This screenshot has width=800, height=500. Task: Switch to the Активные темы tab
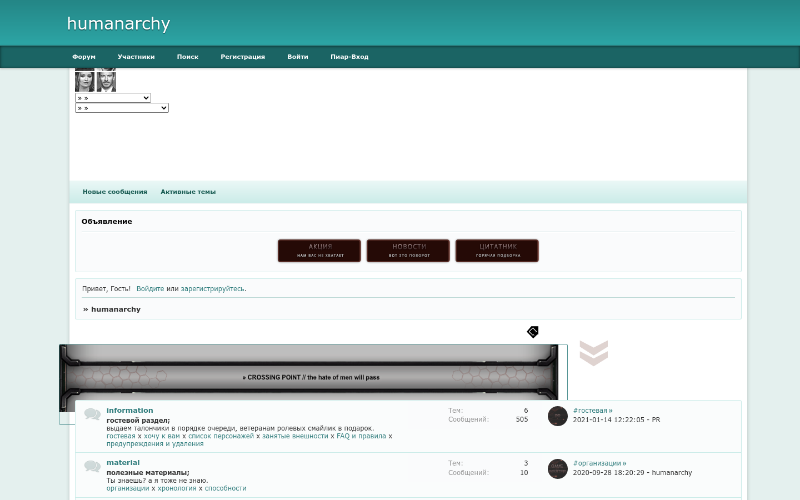(x=188, y=192)
